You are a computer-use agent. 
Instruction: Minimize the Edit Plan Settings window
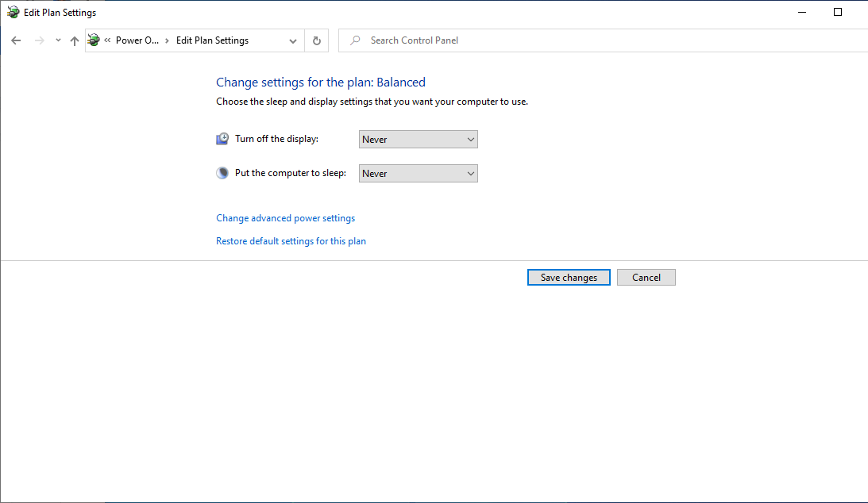click(802, 12)
